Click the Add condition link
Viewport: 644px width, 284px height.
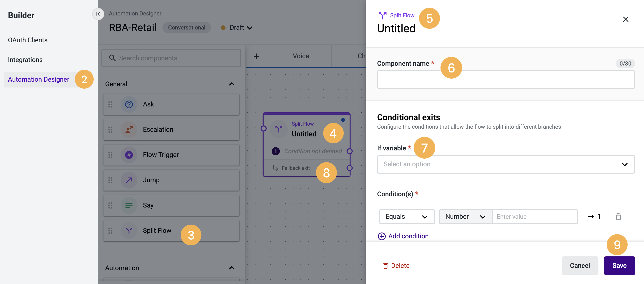[403, 236]
